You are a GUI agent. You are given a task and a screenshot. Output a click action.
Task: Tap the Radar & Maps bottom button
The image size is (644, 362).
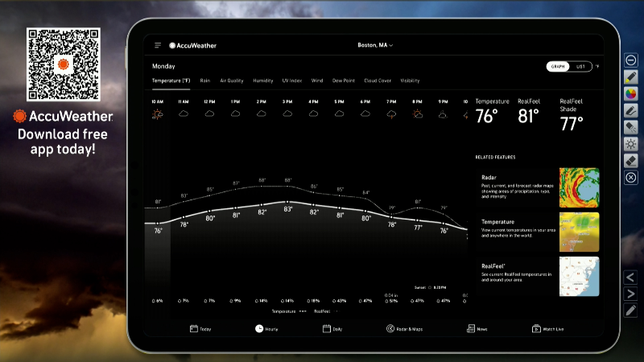[x=405, y=329]
